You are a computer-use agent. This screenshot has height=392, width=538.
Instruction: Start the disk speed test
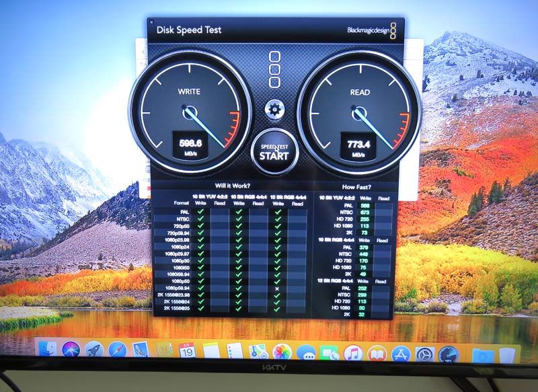pos(274,151)
